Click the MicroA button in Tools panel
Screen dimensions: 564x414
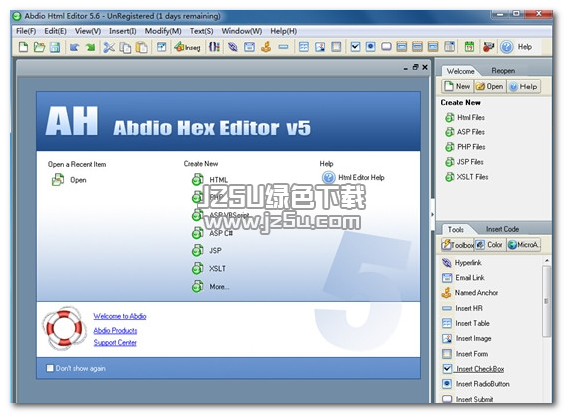point(523,245)
